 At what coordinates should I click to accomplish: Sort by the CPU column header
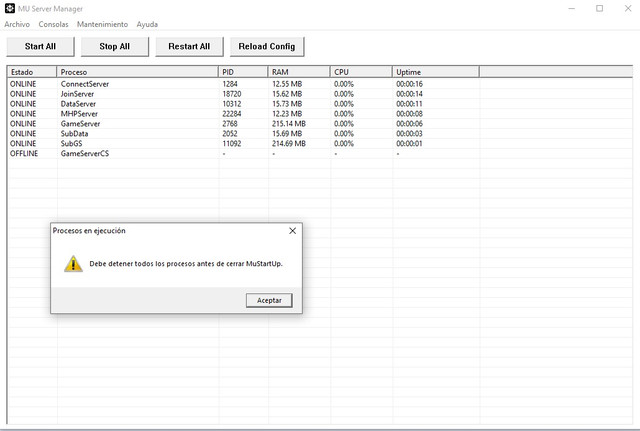point(361,72)
